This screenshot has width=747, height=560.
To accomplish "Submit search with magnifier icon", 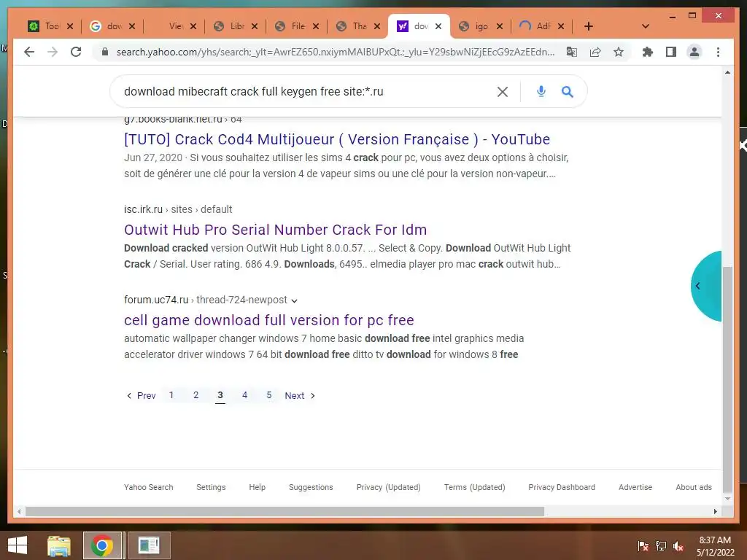I will (567, 91).
